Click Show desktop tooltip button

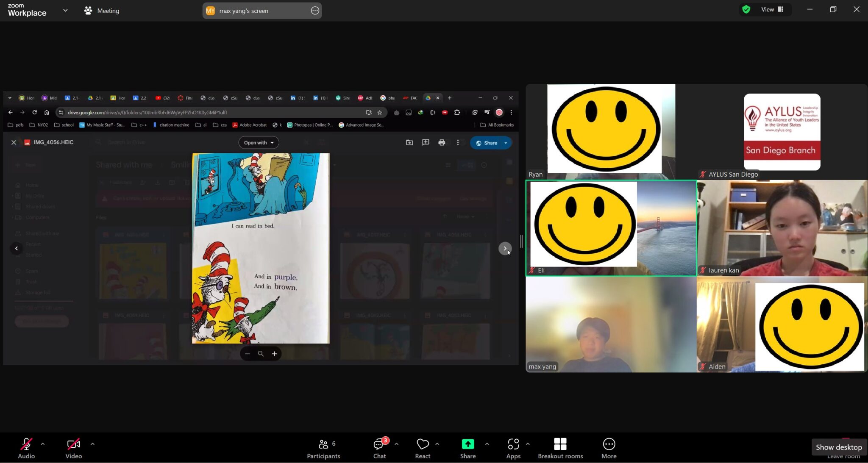click(x=839, y=447)
